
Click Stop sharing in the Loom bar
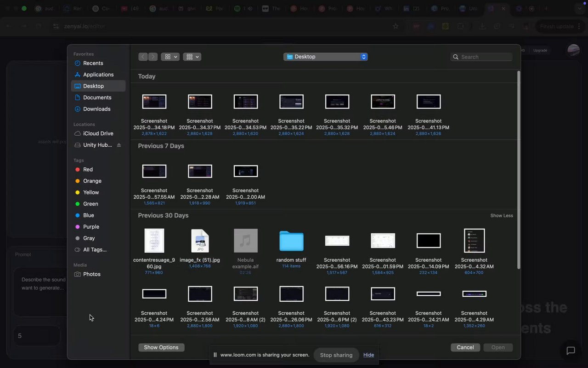336,355
